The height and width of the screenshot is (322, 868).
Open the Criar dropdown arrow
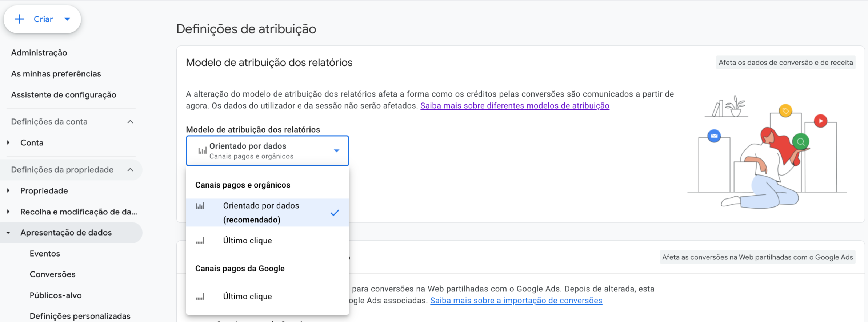click(67, 19)
